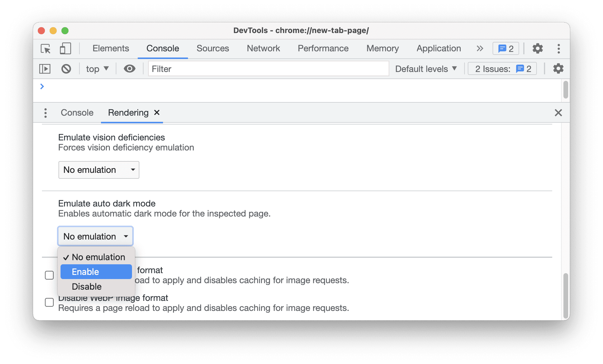Click the inspect element cursor icon
603x364 pixels.
[x=46, y=48]
